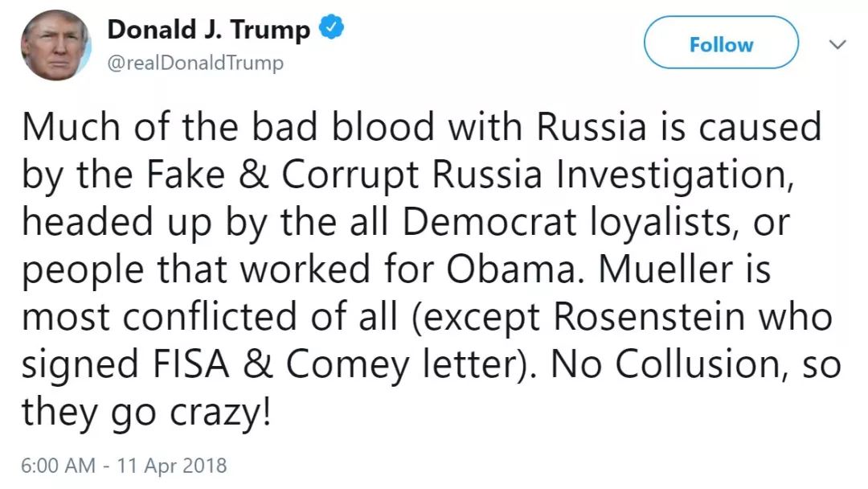Open the @realDonaldTrump handle link
This screenshot has height=489, width=868.
(x=195, y=64)
